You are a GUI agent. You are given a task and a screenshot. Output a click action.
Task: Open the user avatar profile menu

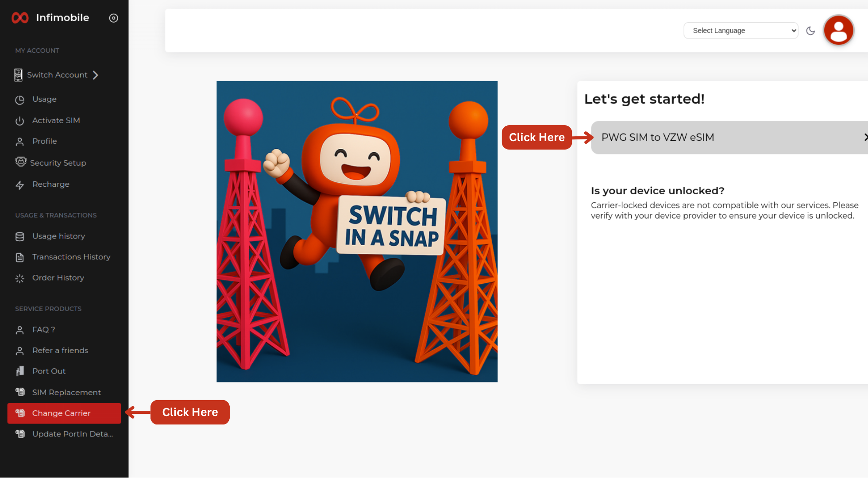point(838,31)
